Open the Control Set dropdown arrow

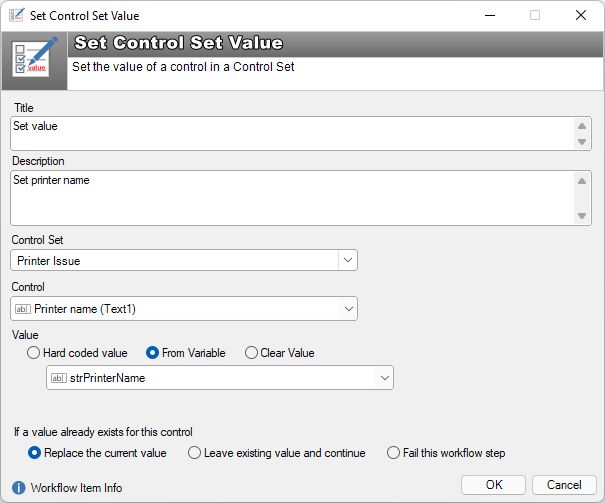click(x=348, y=260)
